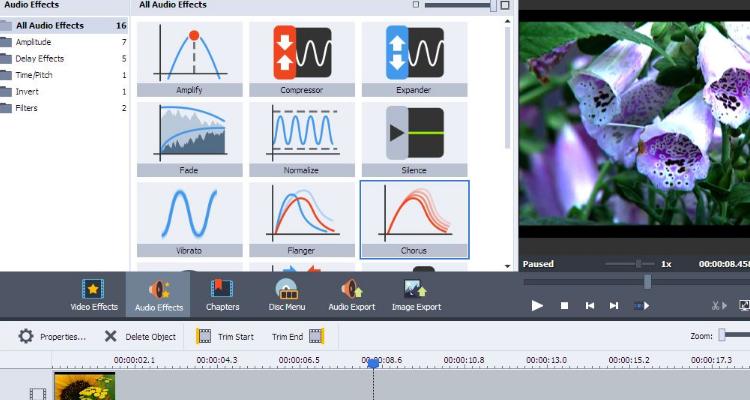Select the Flanger effect
750x400 pixels.
(302, 220)
